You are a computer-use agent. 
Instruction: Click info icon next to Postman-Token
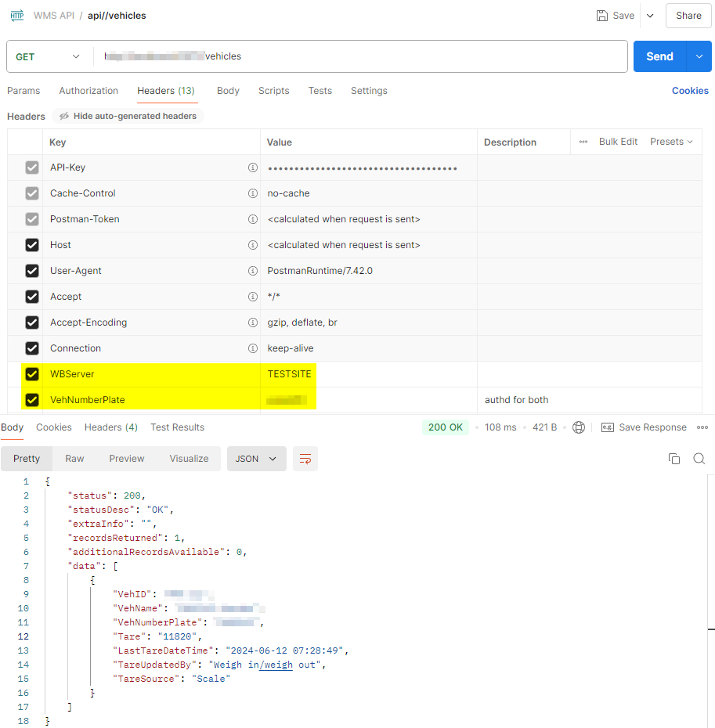tap(253, 219)
